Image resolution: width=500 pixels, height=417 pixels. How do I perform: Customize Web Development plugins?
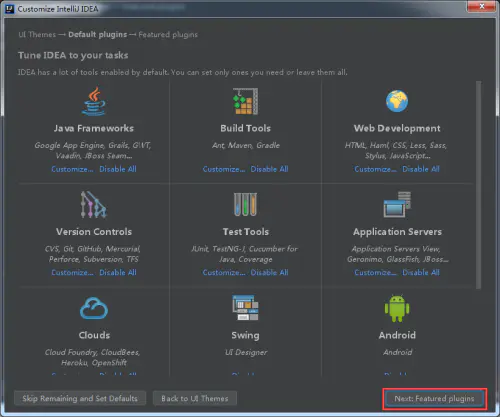pyautogui.click(x=376, y=169)
